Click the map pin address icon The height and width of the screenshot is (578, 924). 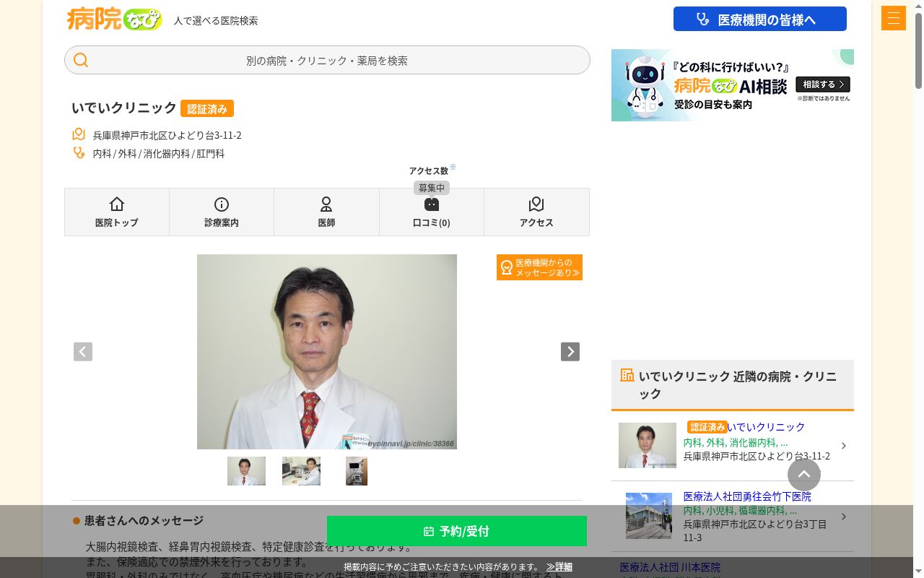(x=79, y=134)
